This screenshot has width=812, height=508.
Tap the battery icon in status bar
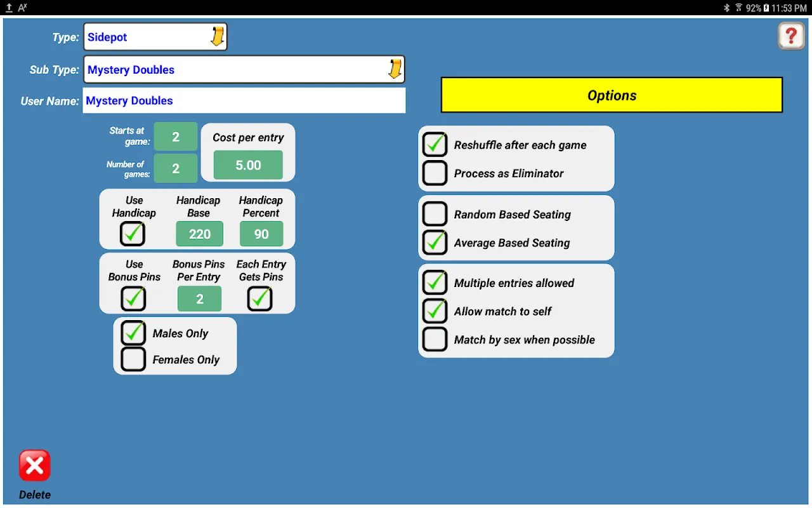pyautogui.click(x=766, y=8)
